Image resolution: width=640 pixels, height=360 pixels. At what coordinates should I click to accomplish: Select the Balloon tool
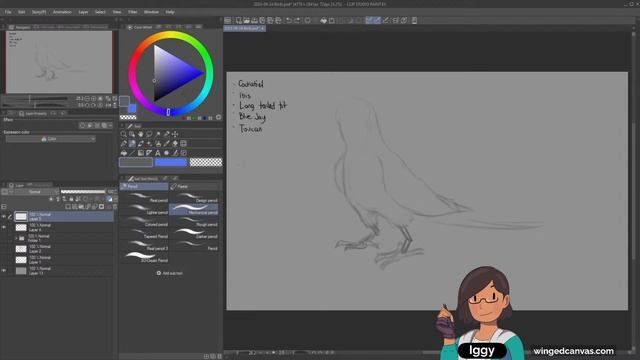(167, 153)
